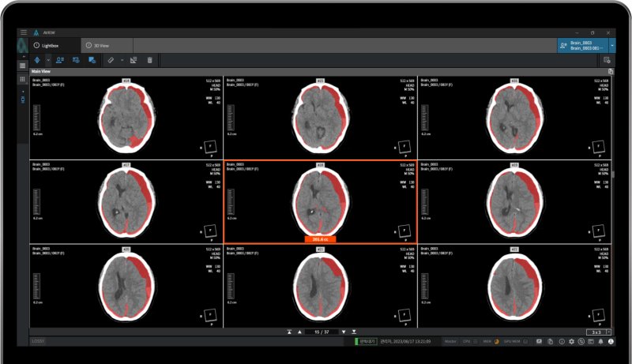Expand the ruler tool dropdown arrow

122,60
